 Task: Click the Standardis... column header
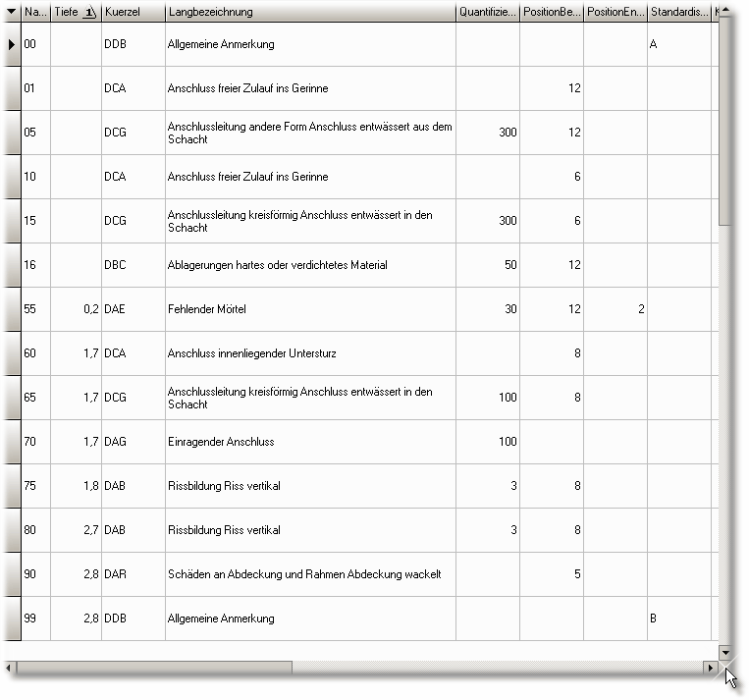pos(678,12)
